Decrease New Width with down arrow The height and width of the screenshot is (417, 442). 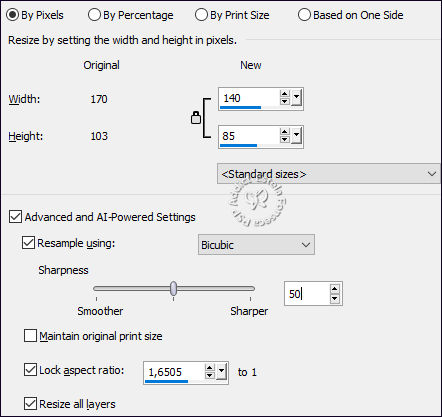coord(284,101)
